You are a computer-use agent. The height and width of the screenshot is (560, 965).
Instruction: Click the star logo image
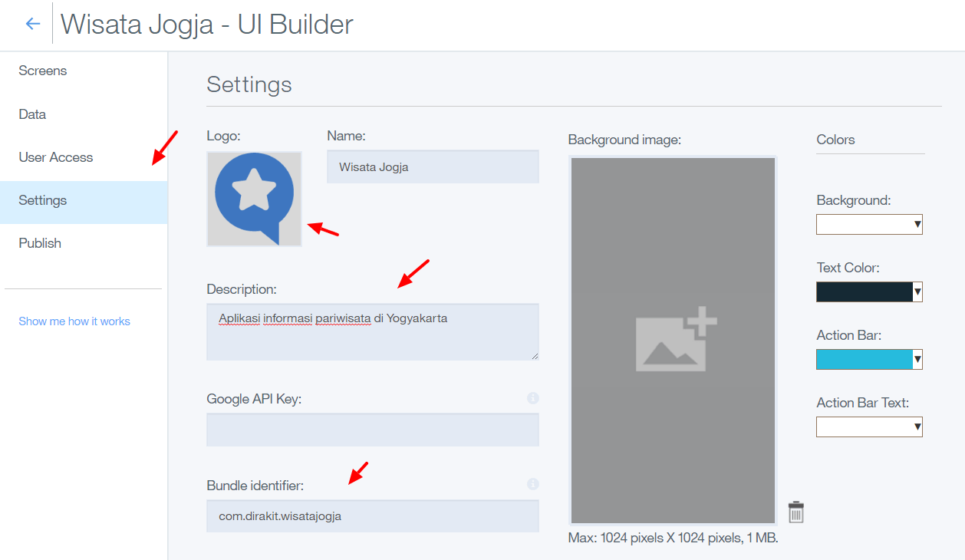(254, 199)
